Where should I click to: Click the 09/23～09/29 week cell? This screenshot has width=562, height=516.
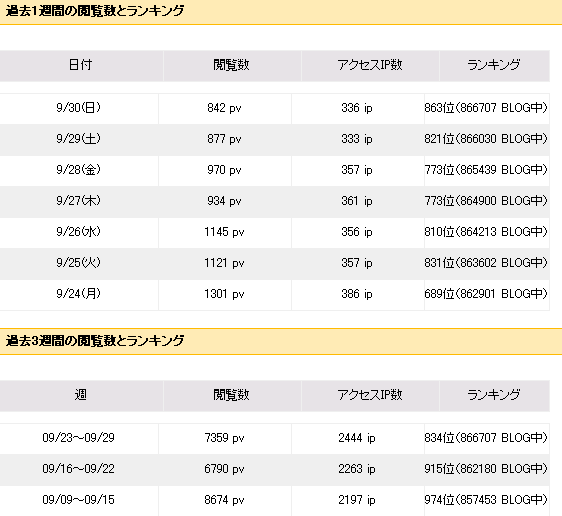coord(78,438)
